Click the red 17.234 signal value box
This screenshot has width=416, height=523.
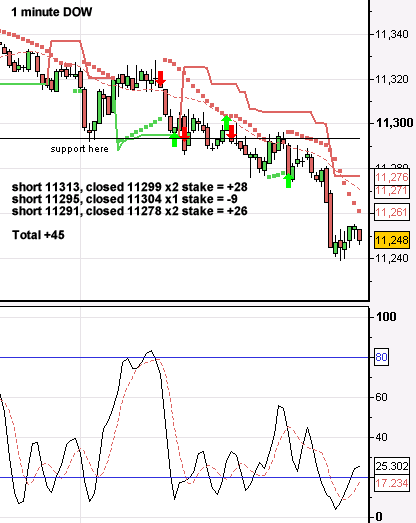(392, 483)
